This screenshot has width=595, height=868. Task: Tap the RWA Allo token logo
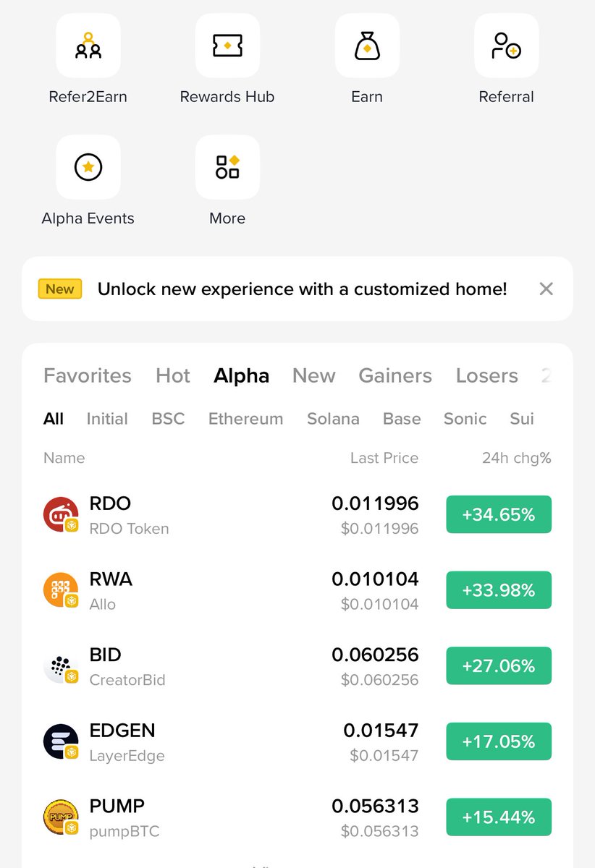coord(61,590)
